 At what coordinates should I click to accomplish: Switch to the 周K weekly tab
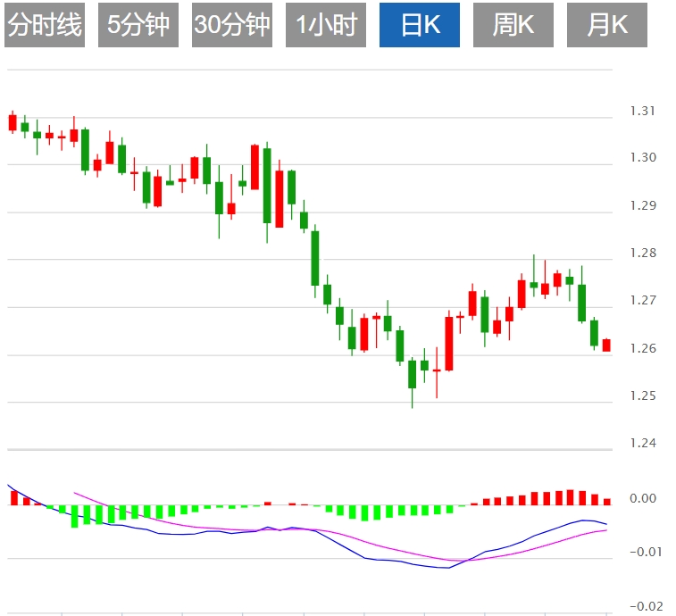pos(513,25)
